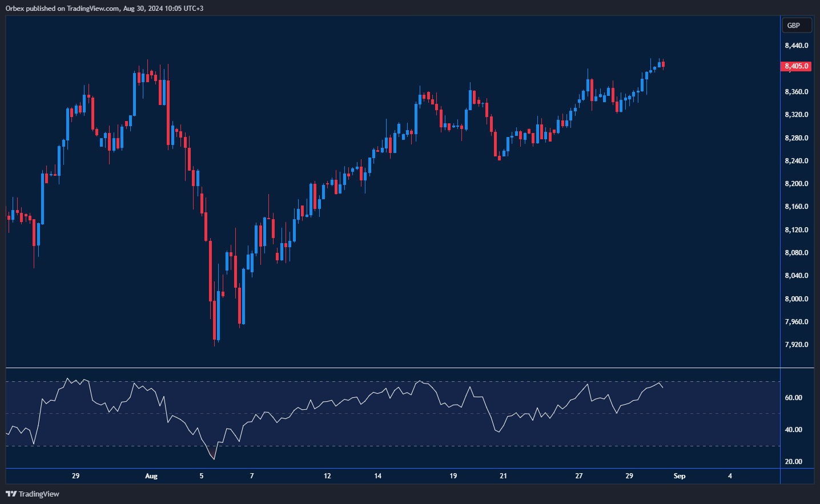Select the Sep label on the time axis
Image resolution: width=820 pixels, height=504 pixels.
click(680, 476)
